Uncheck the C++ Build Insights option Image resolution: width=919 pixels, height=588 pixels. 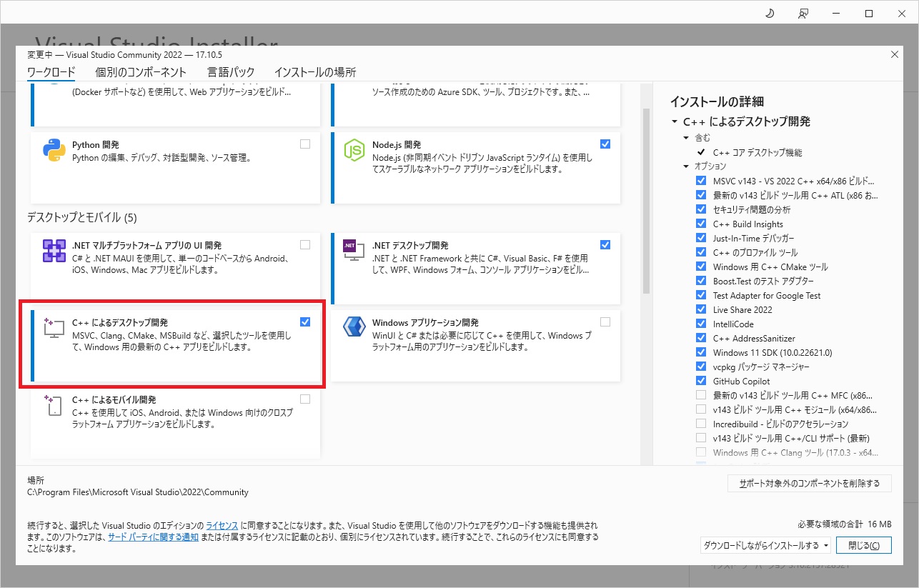click(x=700, y=224)
